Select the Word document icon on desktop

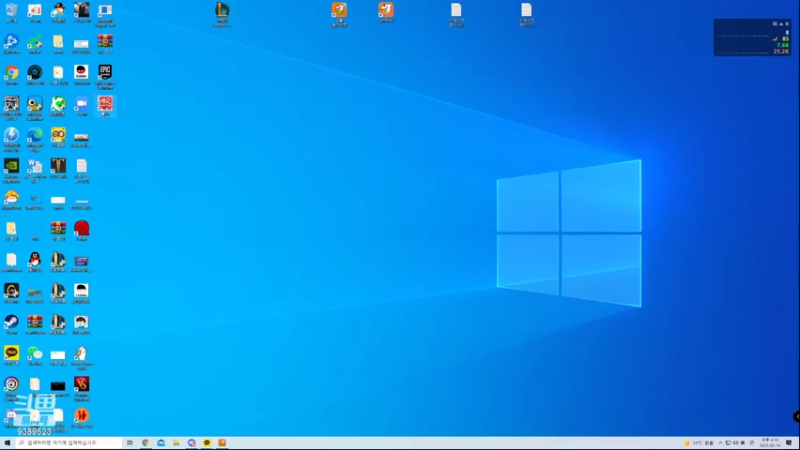(35, 170)
